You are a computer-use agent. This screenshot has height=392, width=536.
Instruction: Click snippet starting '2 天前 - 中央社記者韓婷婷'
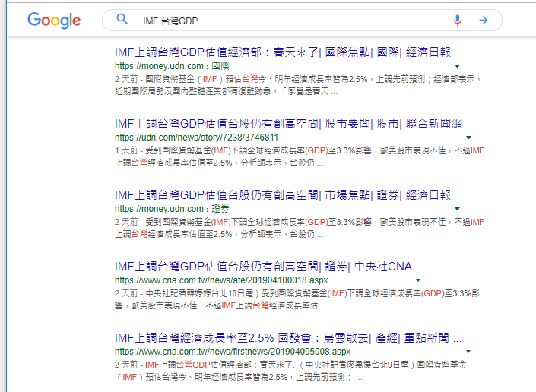(x=297, y=299)
